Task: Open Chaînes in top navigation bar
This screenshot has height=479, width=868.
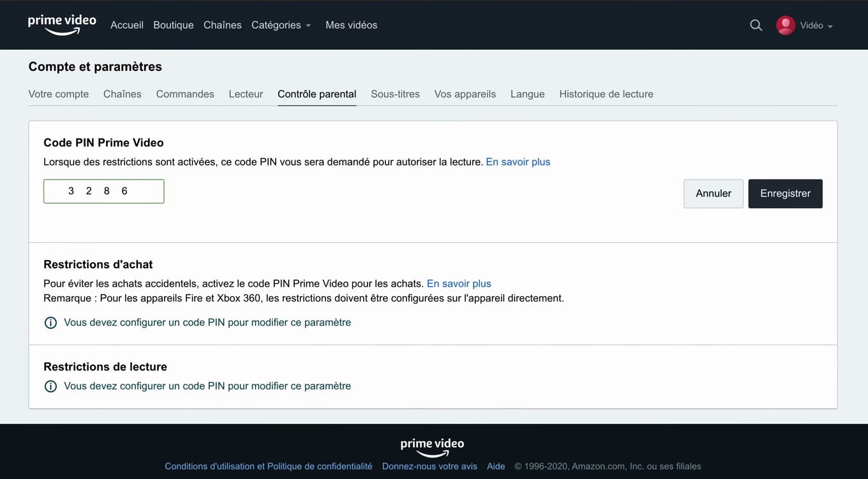Action: pos(223,25)
